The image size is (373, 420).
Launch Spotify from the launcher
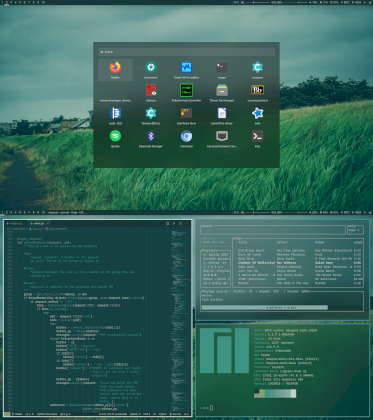(115, 139)
